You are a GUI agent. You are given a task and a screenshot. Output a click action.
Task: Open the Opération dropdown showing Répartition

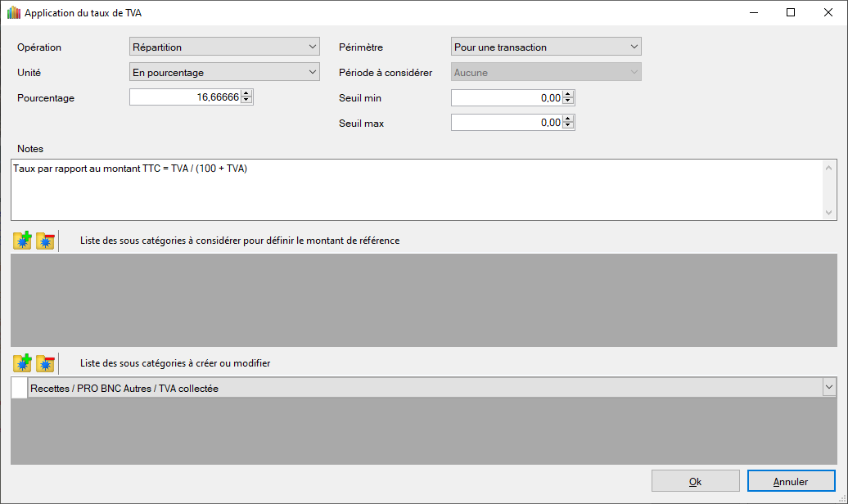[x=224, y=47]
